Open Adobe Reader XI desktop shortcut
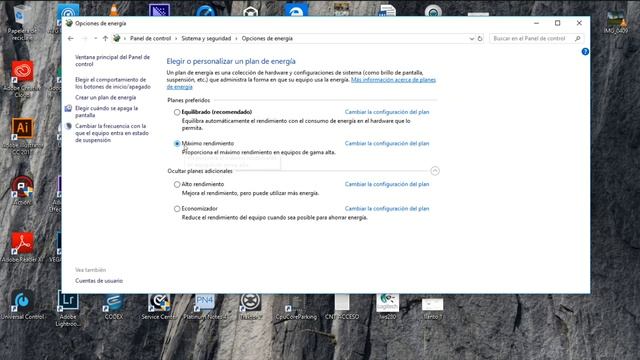 (x=22, y=247)
